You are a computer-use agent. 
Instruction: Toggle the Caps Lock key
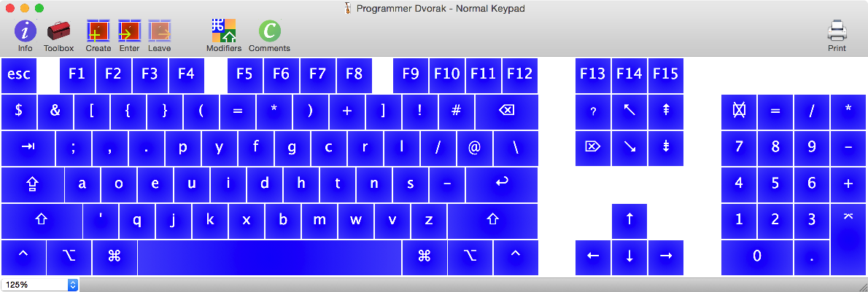pyautogui.click(x=33, y=185)
